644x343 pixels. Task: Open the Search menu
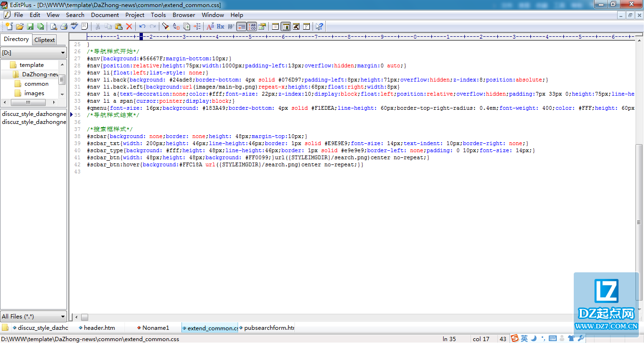pos(75,15)
